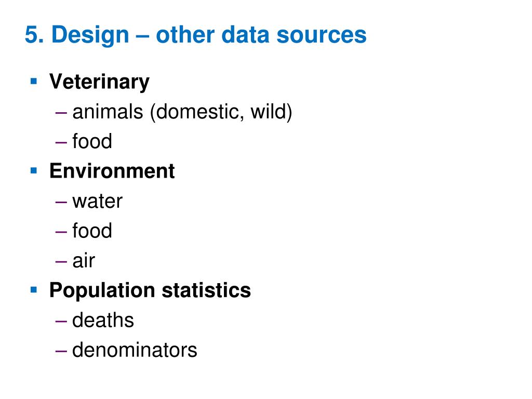Click the 'denominators' sub-item
The width and height of the screenshot is (532, 399).
coord(135,350)
